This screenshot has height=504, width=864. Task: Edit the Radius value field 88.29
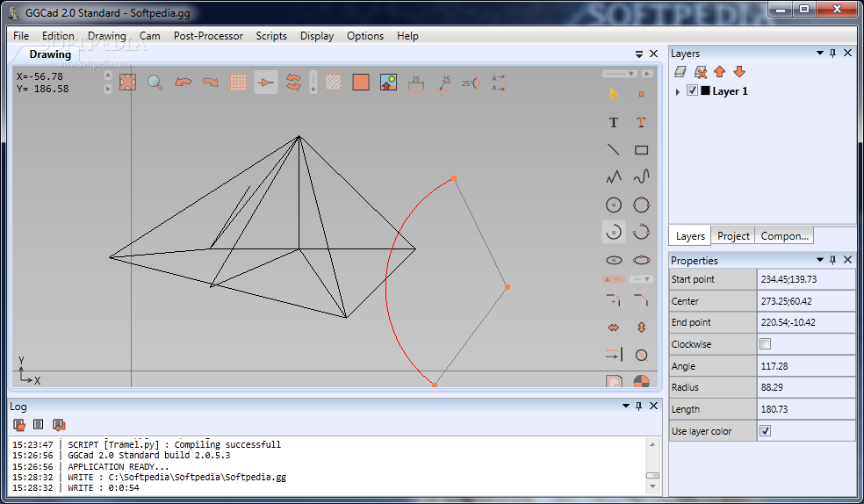pyautogui.click(x=806, y=387)
